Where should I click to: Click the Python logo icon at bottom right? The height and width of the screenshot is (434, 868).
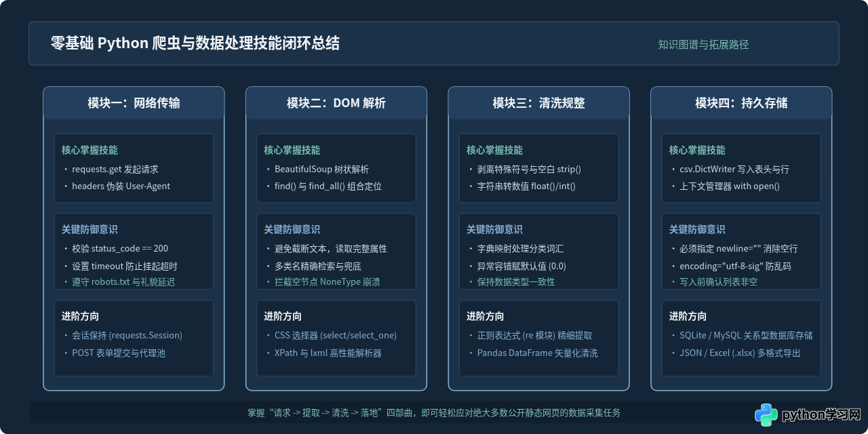(x=766, y=414)
